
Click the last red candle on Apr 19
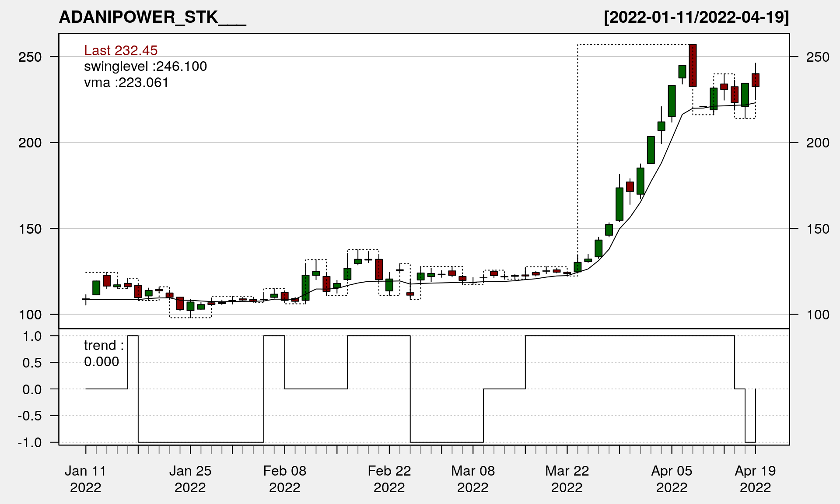point(756,80)
